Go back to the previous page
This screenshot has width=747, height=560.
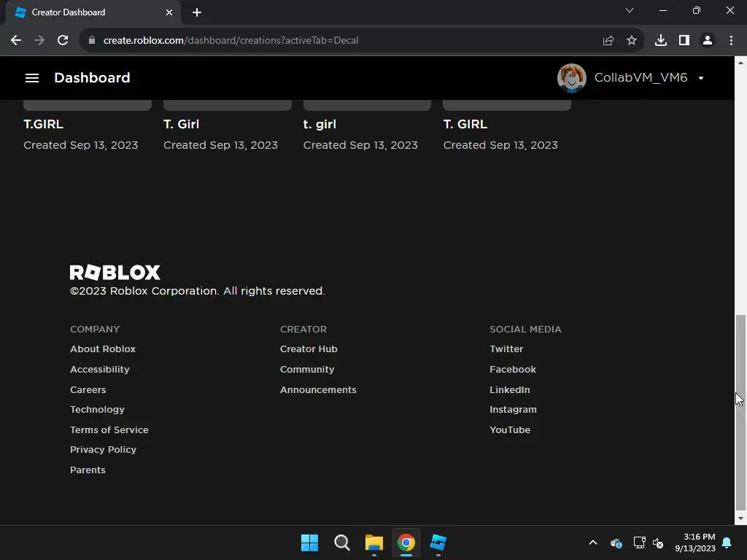coord(16,41)
